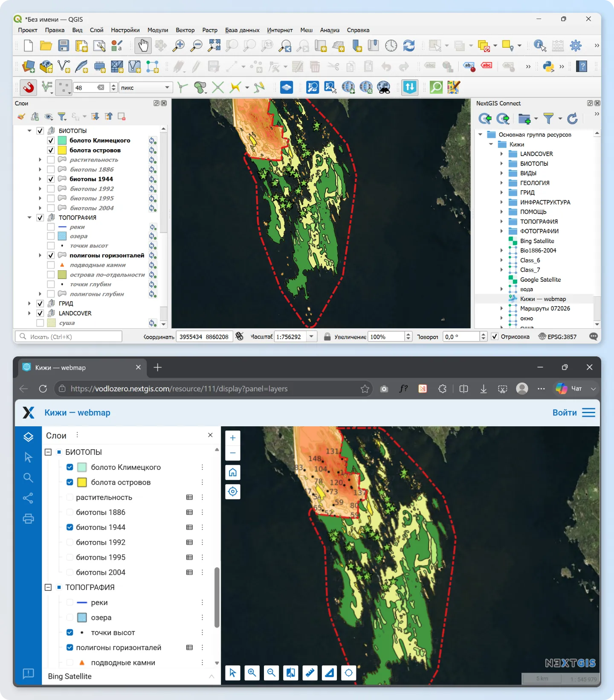The width and height of the screenshot is (614, 700).
Task: Open the Вектор menu in QGIS
Action: tap(185, 30)
